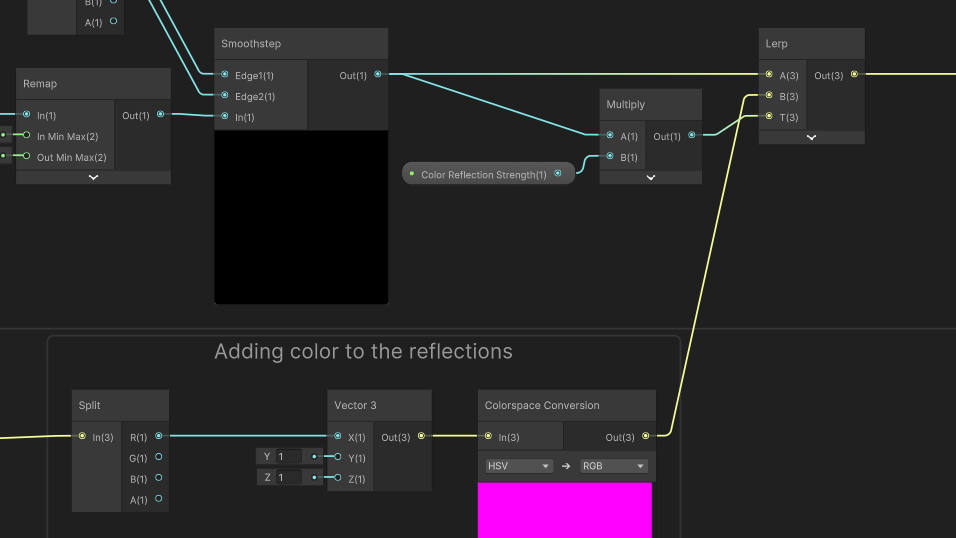
Task: Click the Colorspace Conversion Out(3) port
Action: coord(646,436)
